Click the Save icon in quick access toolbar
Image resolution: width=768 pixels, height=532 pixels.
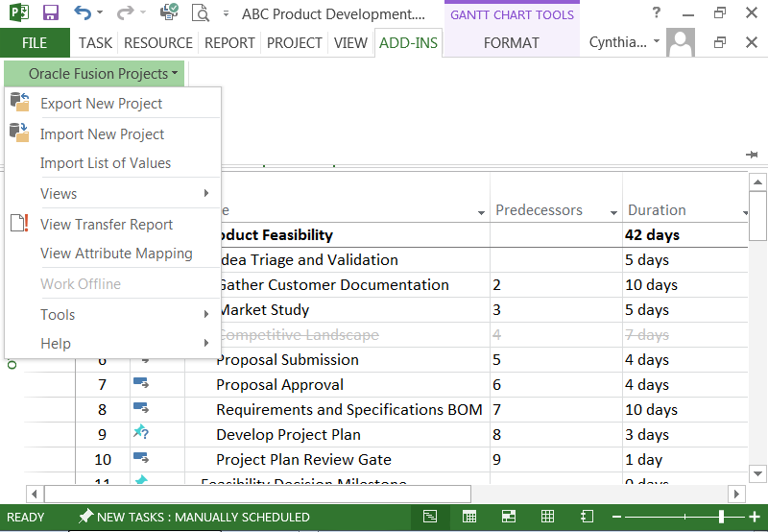[51, 13]
